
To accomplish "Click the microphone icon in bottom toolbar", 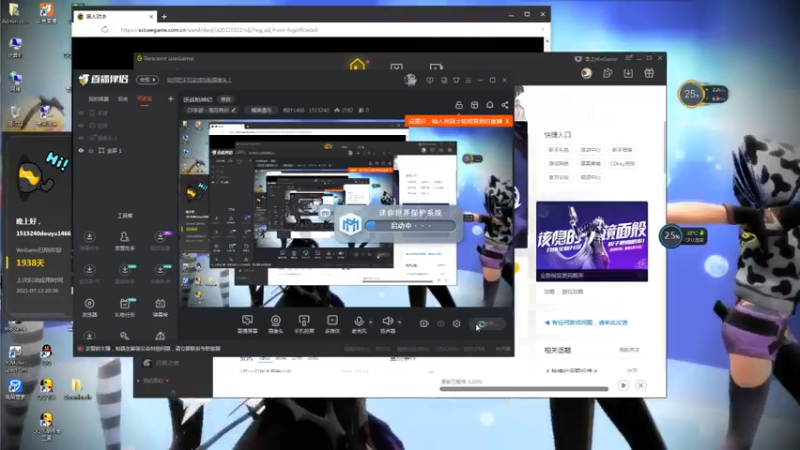I will [x=359, y=320].
